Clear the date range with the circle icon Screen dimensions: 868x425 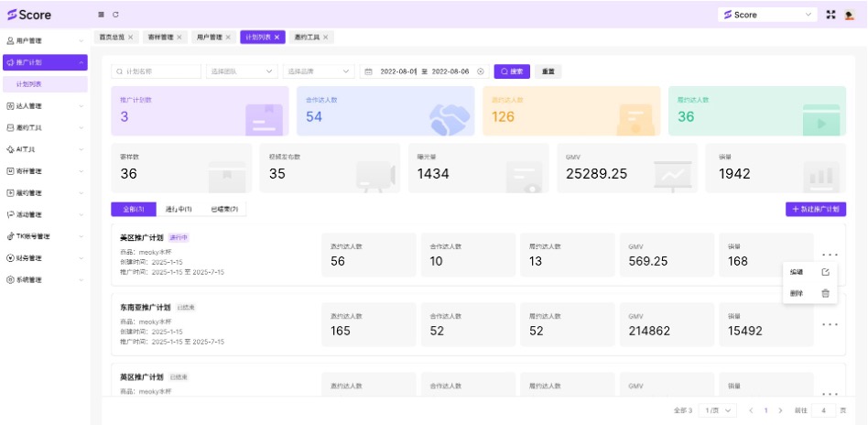coord(481,71)
